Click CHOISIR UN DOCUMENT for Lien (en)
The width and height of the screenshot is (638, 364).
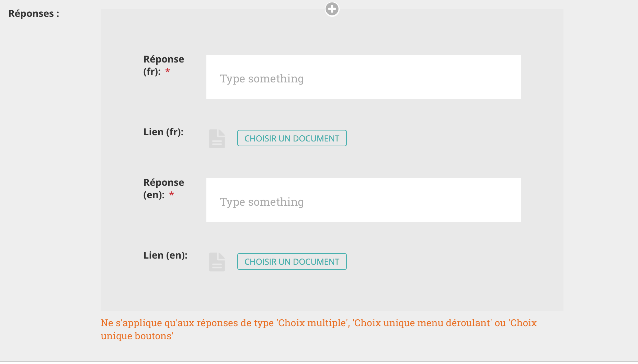pos(292,261)
